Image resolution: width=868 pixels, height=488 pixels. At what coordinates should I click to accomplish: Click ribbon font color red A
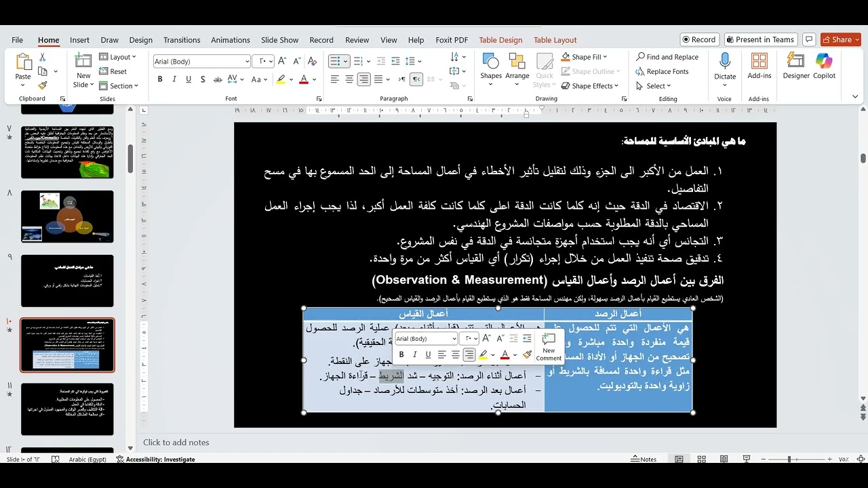coord(303,79)
